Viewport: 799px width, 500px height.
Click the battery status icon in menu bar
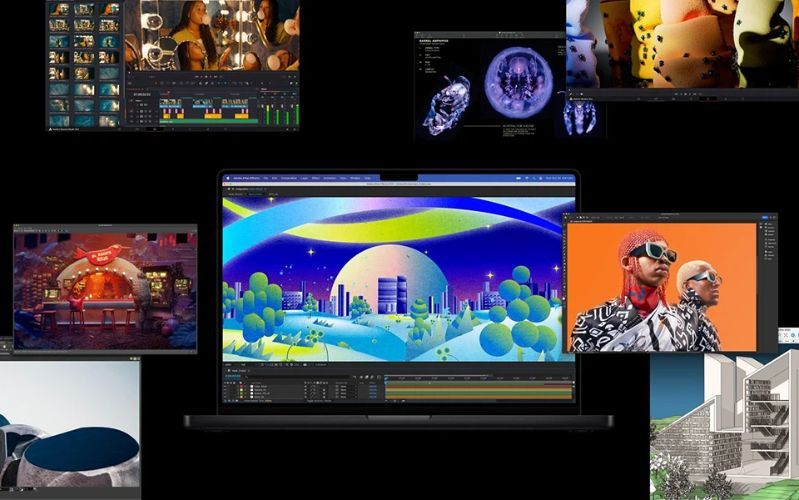coord(518,178)
